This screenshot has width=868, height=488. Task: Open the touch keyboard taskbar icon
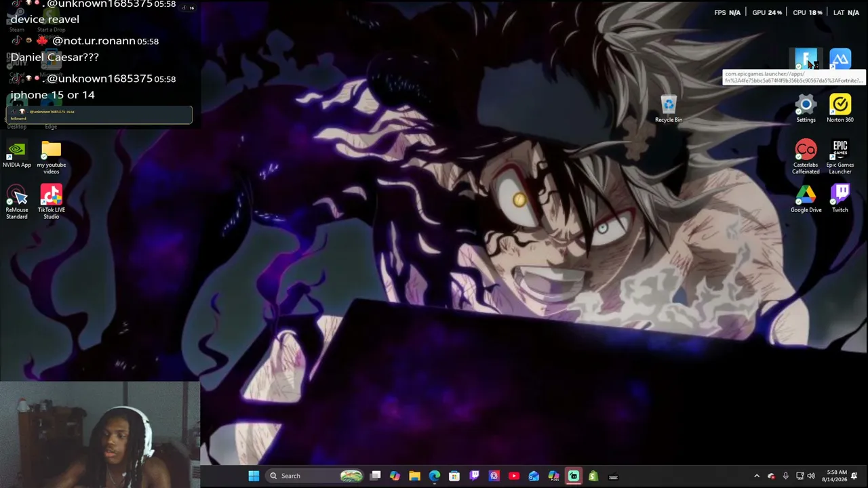pyautogui.click(x=613, y=476)
